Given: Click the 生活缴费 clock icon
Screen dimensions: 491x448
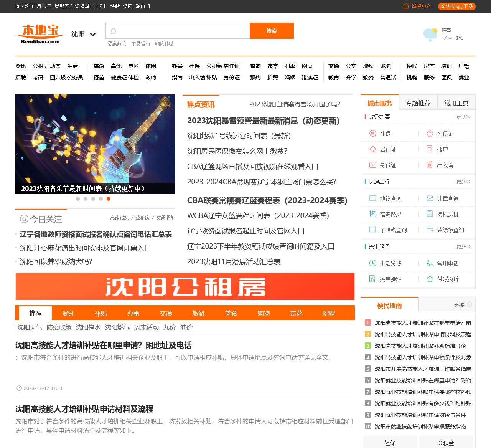Looking at the screenshot, I should tap(372, 263).
